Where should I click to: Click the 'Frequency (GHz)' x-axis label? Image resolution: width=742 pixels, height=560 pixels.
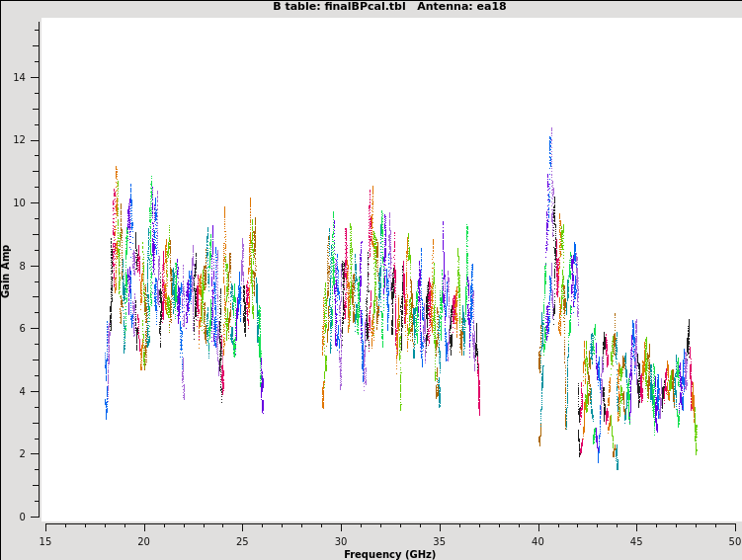point(389,554)
